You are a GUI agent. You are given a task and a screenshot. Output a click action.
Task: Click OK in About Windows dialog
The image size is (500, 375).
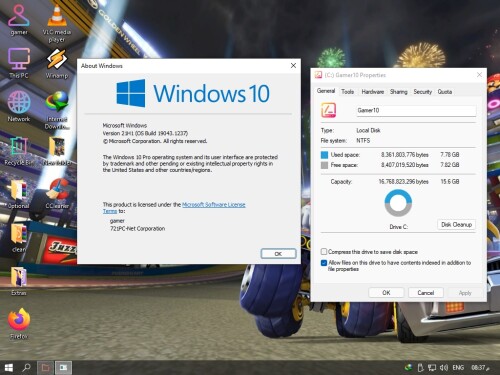(x=278, y=254)
